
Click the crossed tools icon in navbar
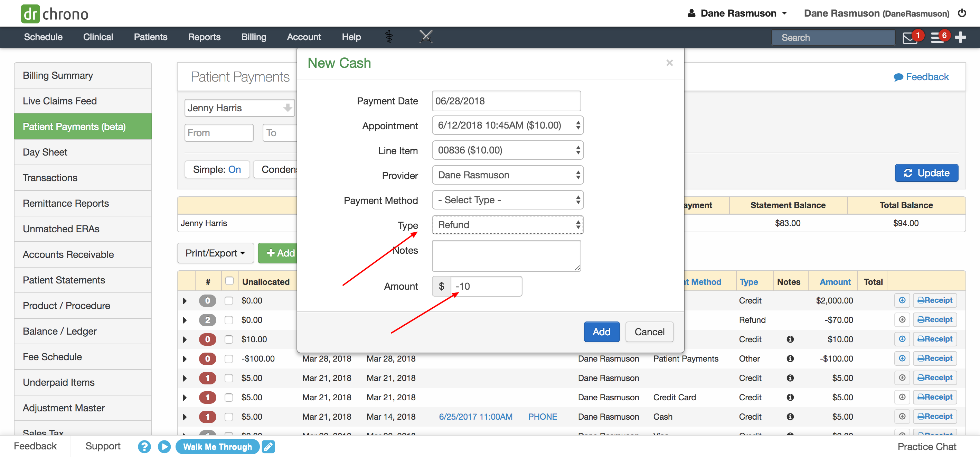[426, 37]
